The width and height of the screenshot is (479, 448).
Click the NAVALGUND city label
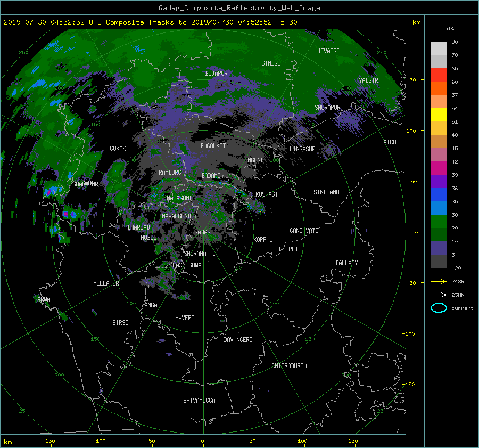(176, 216)
